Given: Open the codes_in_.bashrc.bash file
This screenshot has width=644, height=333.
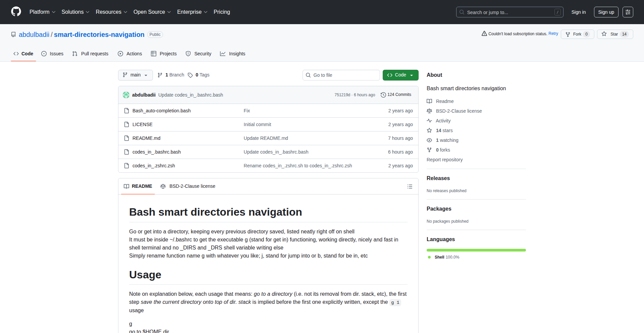Looking at the screenshot, I should tap(156, 152).
